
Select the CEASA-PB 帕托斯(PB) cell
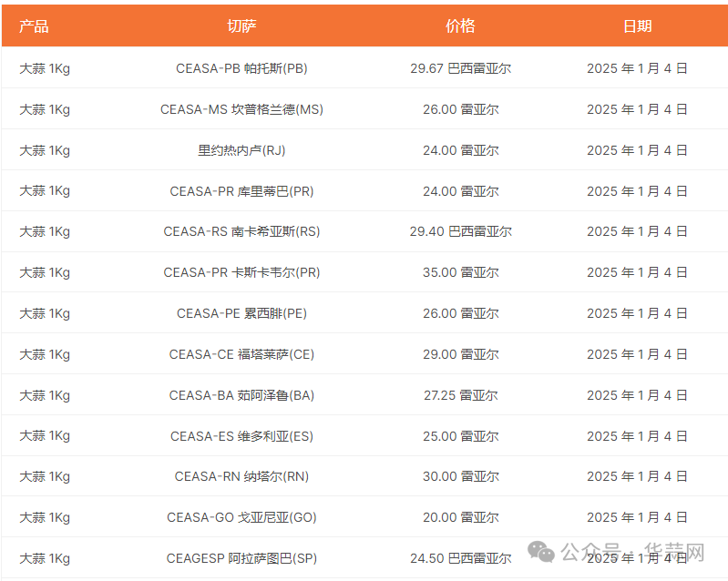click(x=241, y=68)
